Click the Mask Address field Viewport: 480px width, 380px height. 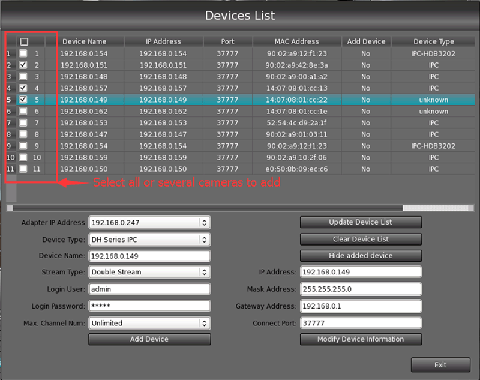coord(361,289)
